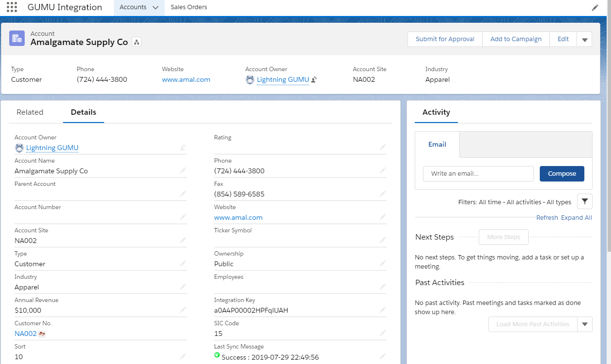Edit SIC Code pencil icon
The width and height of the screenshot is (611, 364).
382,334
